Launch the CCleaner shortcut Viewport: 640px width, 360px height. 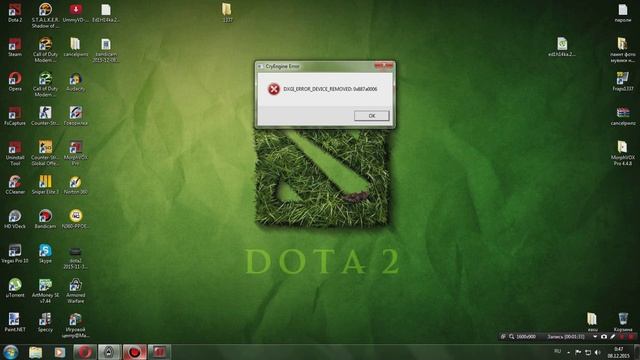(15, 184)
